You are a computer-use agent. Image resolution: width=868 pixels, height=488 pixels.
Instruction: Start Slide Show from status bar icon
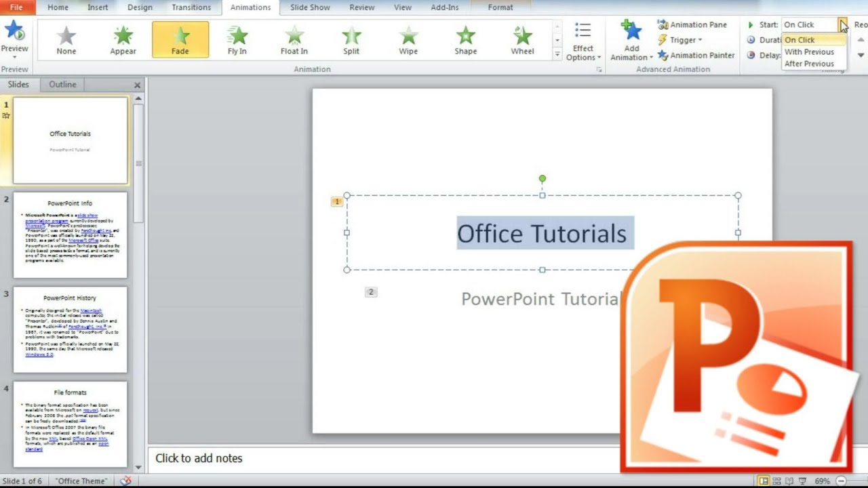pyautogui.click(x=803, y=481)
